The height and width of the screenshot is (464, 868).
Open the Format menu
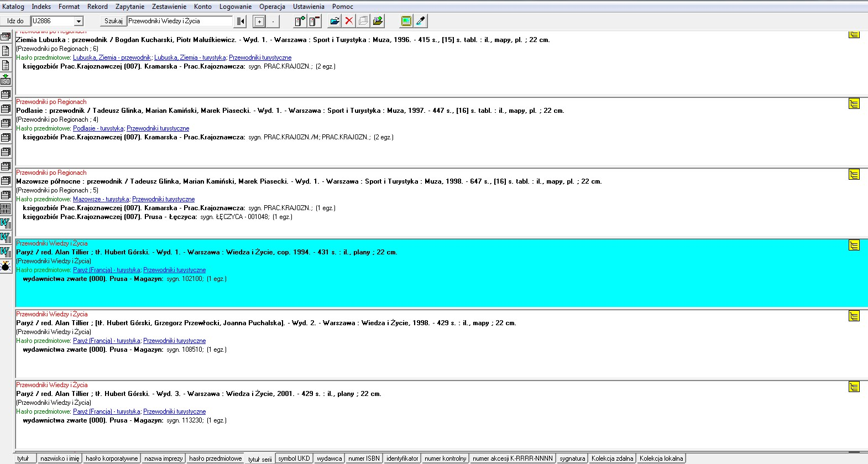[69, 7]
